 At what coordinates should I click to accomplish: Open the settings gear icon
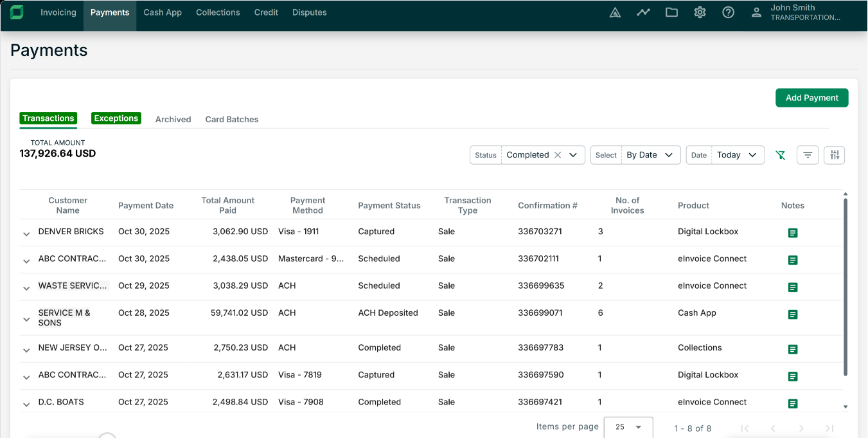point(700,12)
